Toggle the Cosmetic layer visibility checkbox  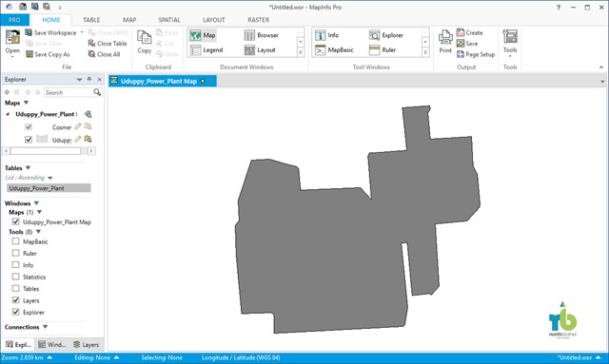(x=29, y=127)
